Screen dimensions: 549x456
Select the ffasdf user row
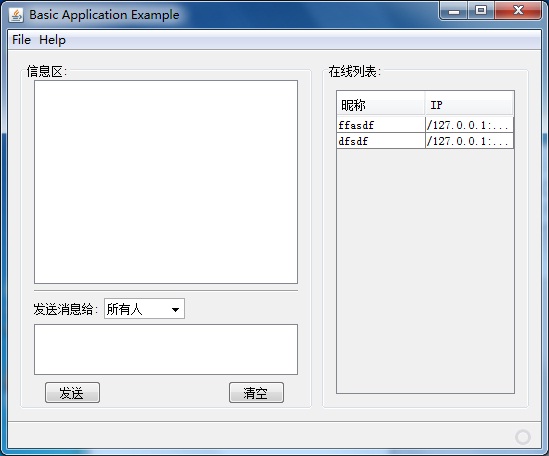[425, 125]
